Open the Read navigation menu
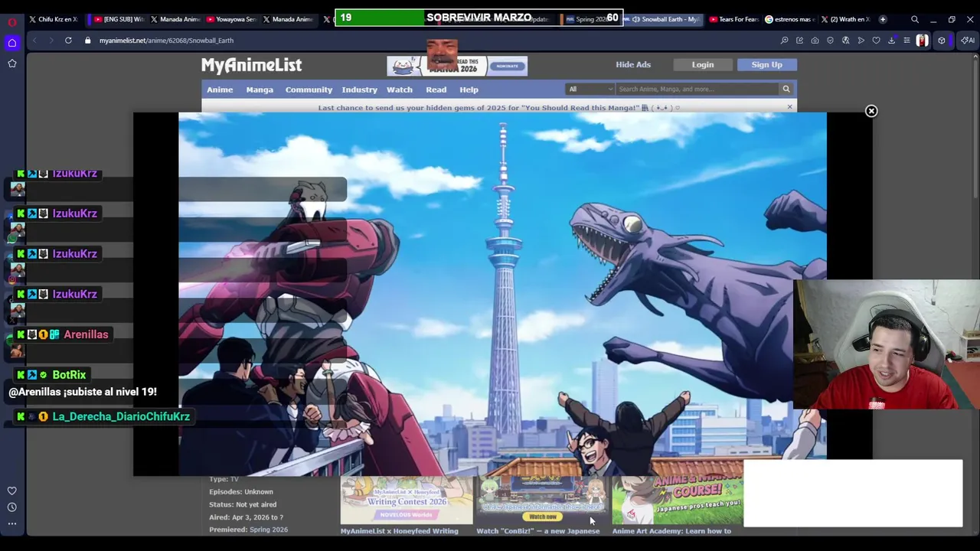Screen dimensions: 980x551 [x=436, y=90]
